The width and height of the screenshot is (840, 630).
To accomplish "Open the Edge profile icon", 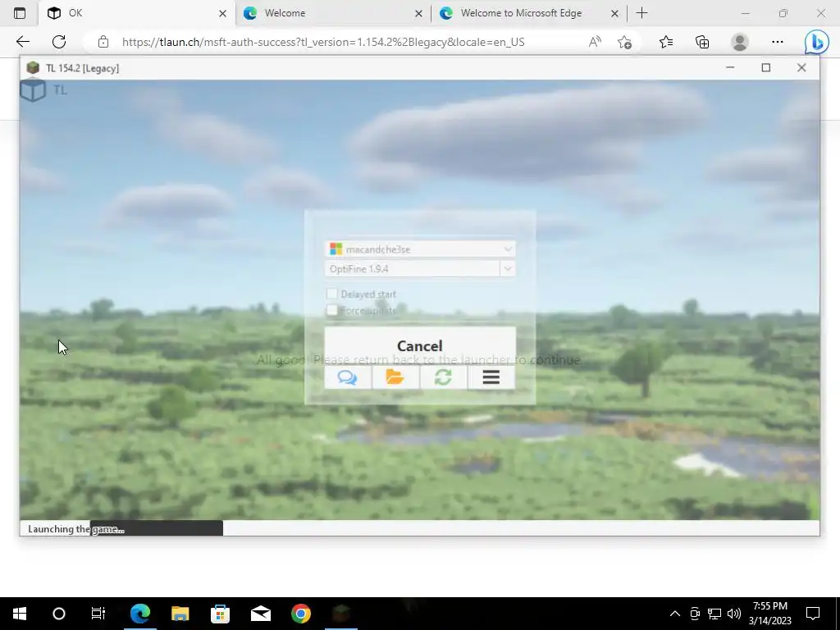I will click(x=740, y=42).
